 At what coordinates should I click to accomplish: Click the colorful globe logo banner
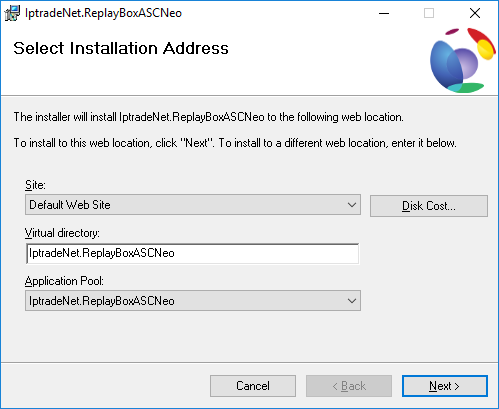462,61
